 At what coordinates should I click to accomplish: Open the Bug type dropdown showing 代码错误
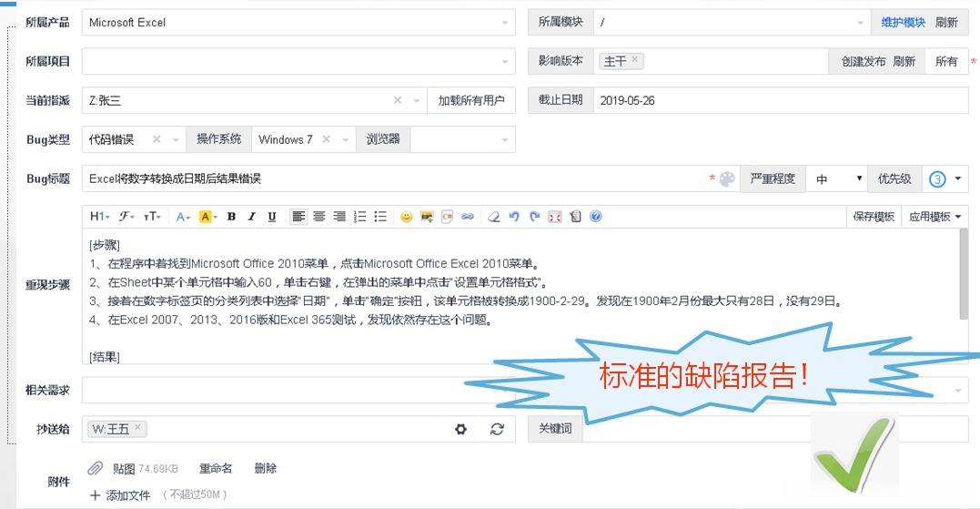click(134, 139)
